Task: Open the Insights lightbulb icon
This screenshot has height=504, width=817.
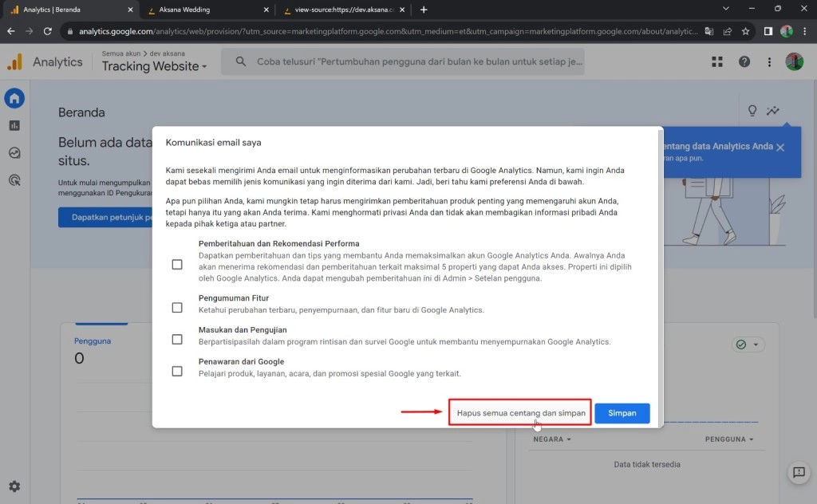Action: tap(752, 111)
